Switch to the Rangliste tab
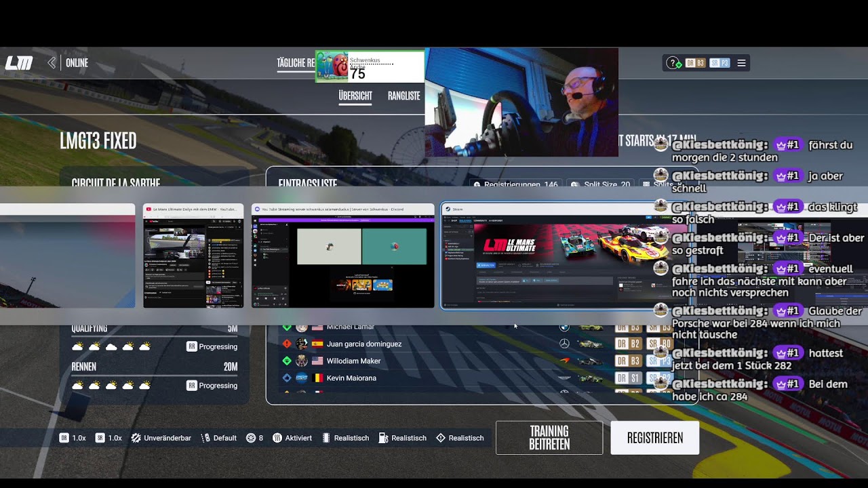 click(x=404, y=96)
